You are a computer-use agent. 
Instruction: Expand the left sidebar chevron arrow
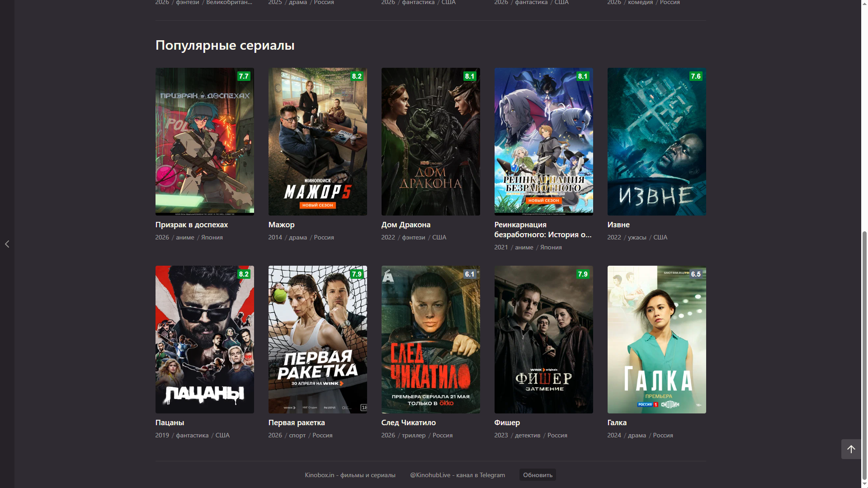click(7, 244)
